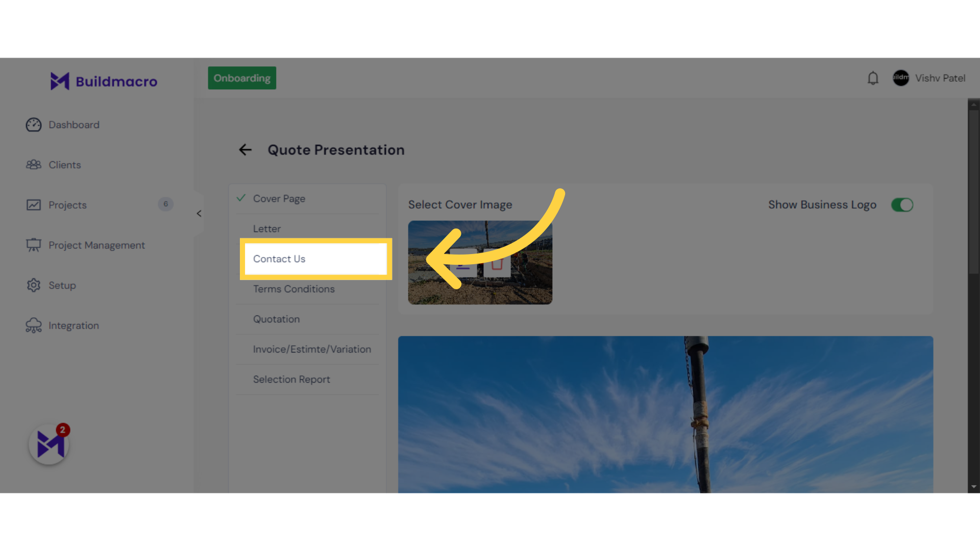Click the Project Management icon in sidebar
Screen dimensions: 980x551
coord(33,245)
